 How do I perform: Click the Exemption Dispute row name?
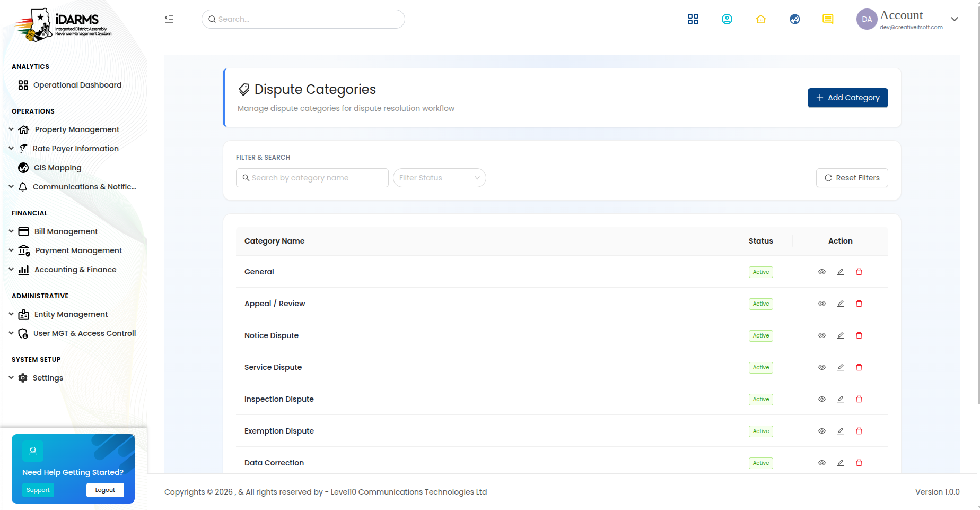coord(279,431)
